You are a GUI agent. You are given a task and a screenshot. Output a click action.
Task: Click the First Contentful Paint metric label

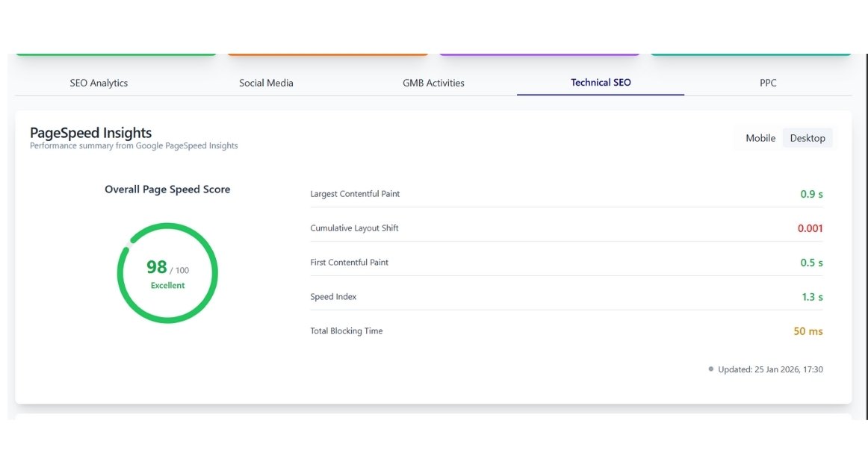[x=349, y=263]
